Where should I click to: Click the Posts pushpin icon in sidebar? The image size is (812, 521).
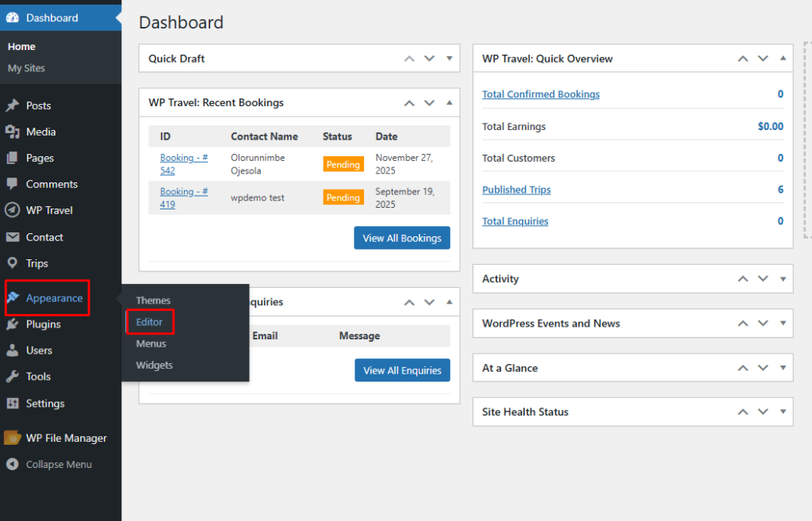pos(13,105)
